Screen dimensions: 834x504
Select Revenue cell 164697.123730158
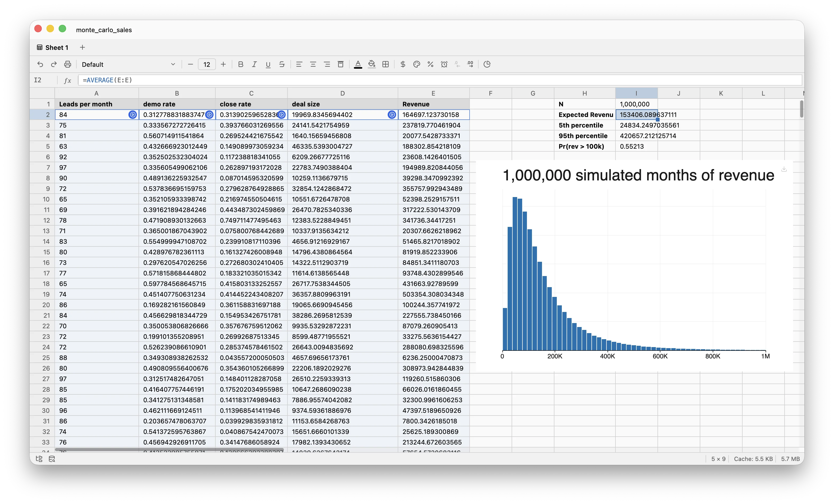[x=434, y=115]
